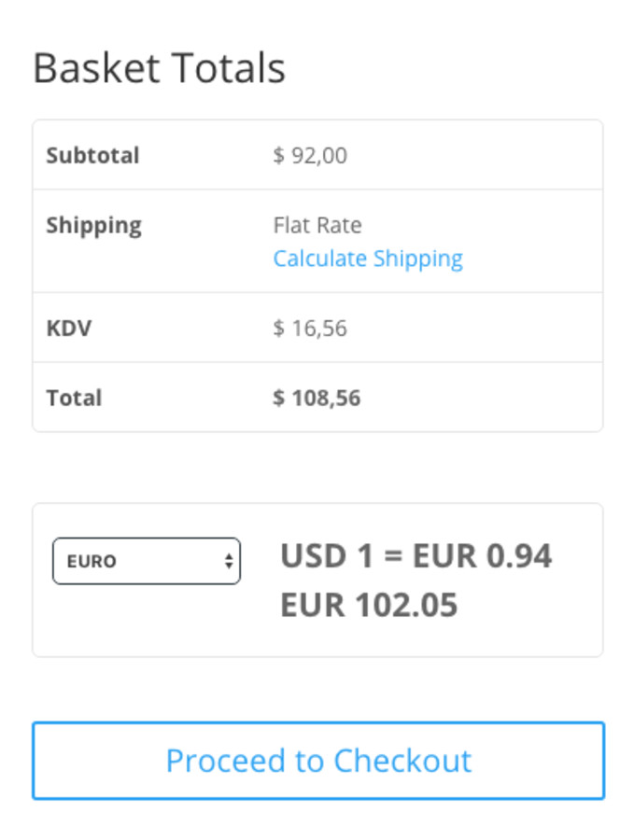The image size is (634, 840).
Task: Click the dollar sign in the subtotal amount
Action: 278,155
